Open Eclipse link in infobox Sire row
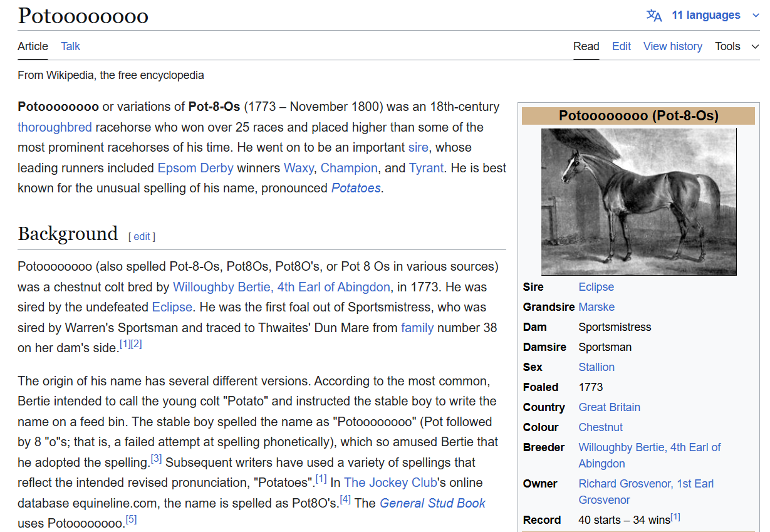 coord(596,287)
